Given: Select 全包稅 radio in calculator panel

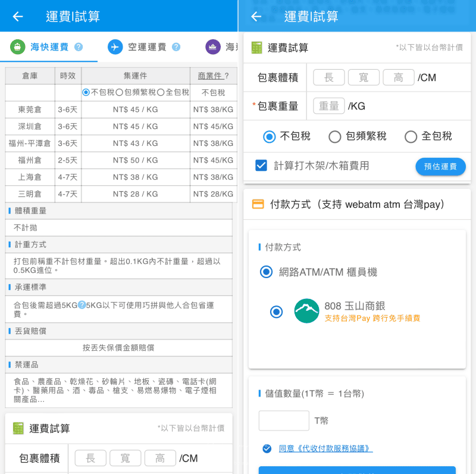Looking at the screenshot, I should click(411, 136).
